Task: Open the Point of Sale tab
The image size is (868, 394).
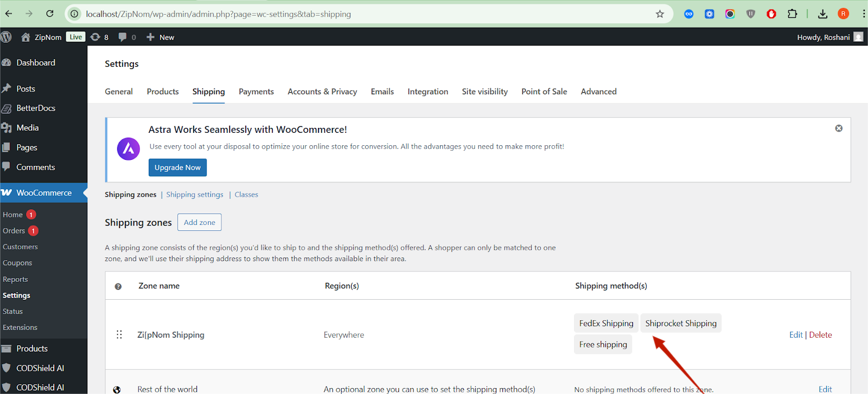Action: (544, 92)
